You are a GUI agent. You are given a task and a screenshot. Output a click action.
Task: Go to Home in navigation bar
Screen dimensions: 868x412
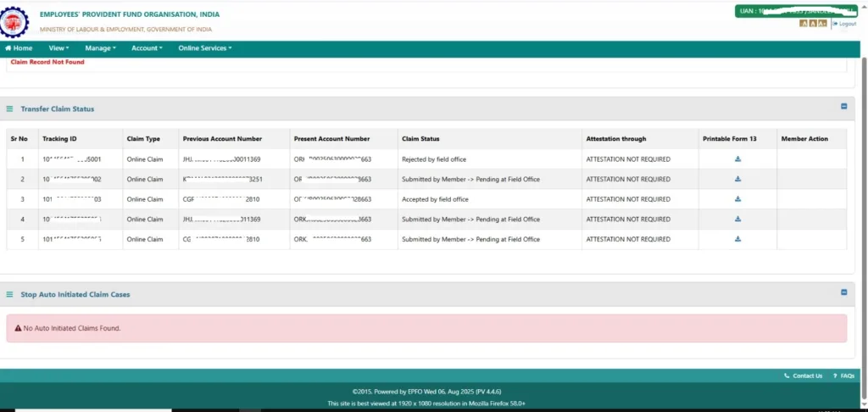[x=19, y=48]
